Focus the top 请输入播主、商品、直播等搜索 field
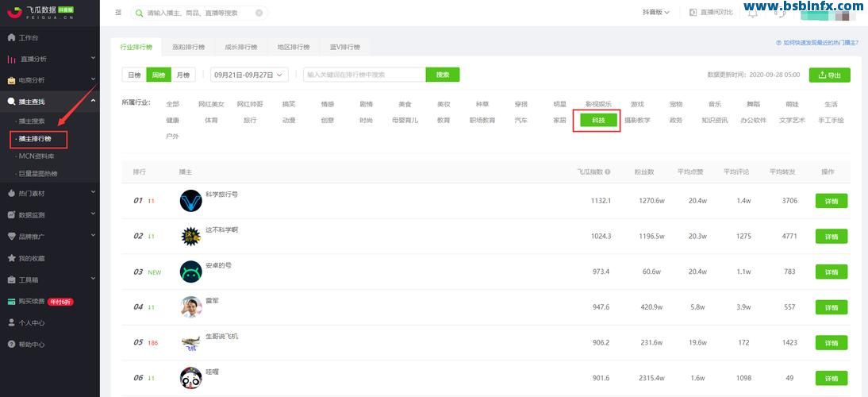The width and height of the screenshot is (868, 397). point(200,13)
